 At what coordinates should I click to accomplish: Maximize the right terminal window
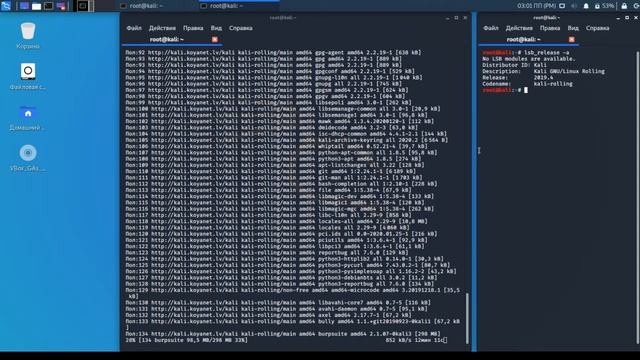(x=627, y=18)
